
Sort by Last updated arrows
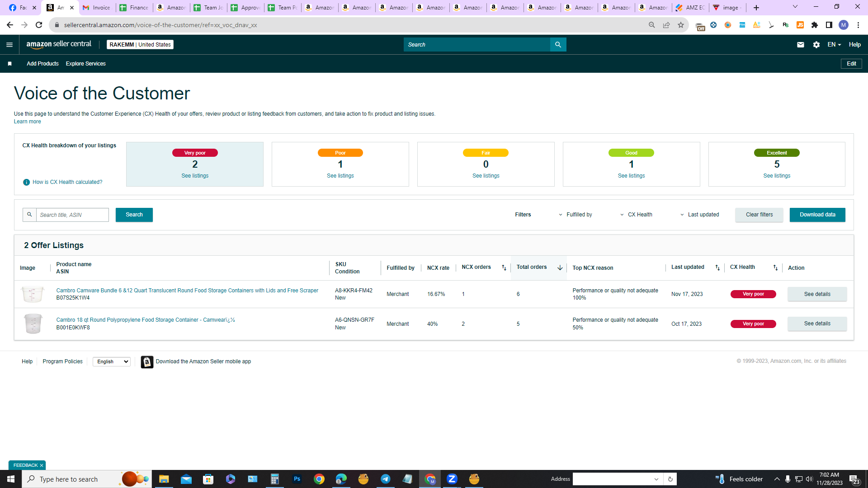717,267
